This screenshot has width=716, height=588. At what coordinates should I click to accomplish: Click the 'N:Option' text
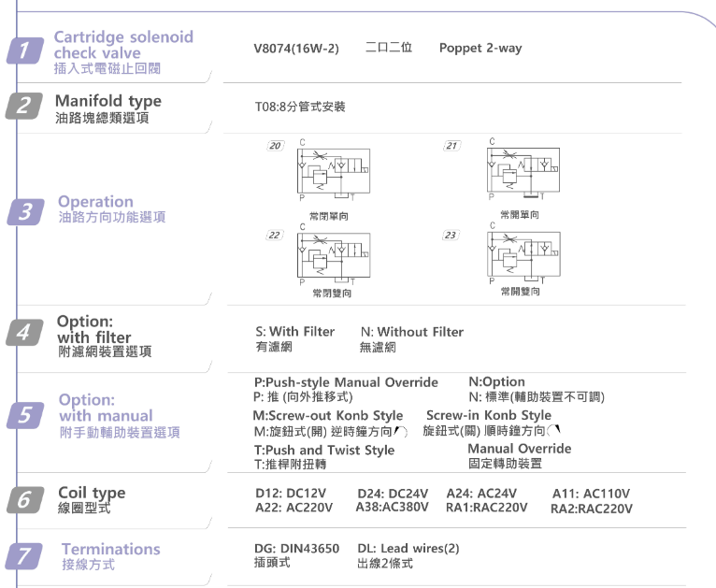point(497,381)
